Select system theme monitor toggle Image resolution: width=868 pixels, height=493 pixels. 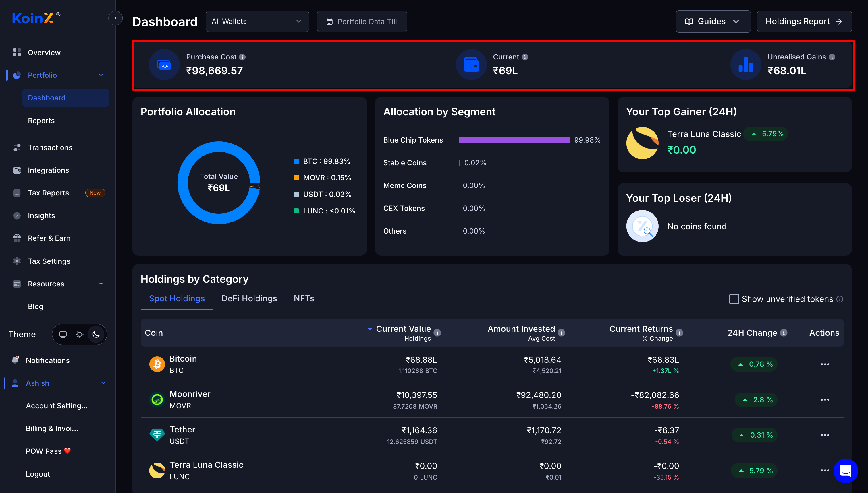[x=63, y=334]
